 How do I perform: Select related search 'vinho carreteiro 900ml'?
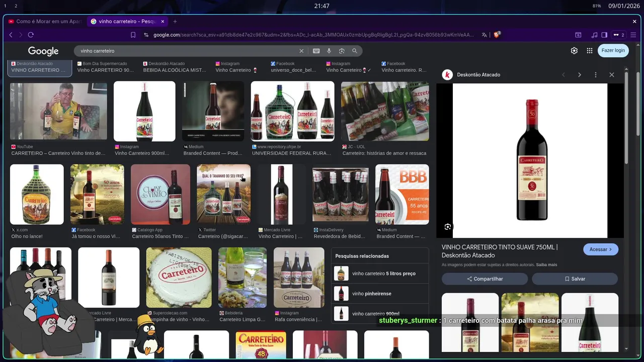(x=380, y=314)
